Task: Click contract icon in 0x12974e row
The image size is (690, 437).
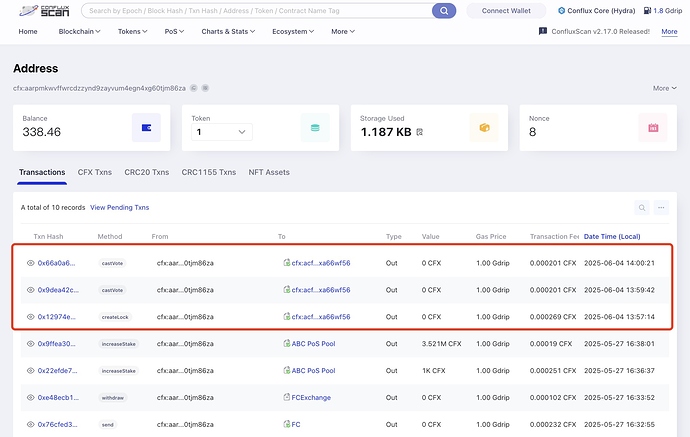Action: click(x=286, y=316)
